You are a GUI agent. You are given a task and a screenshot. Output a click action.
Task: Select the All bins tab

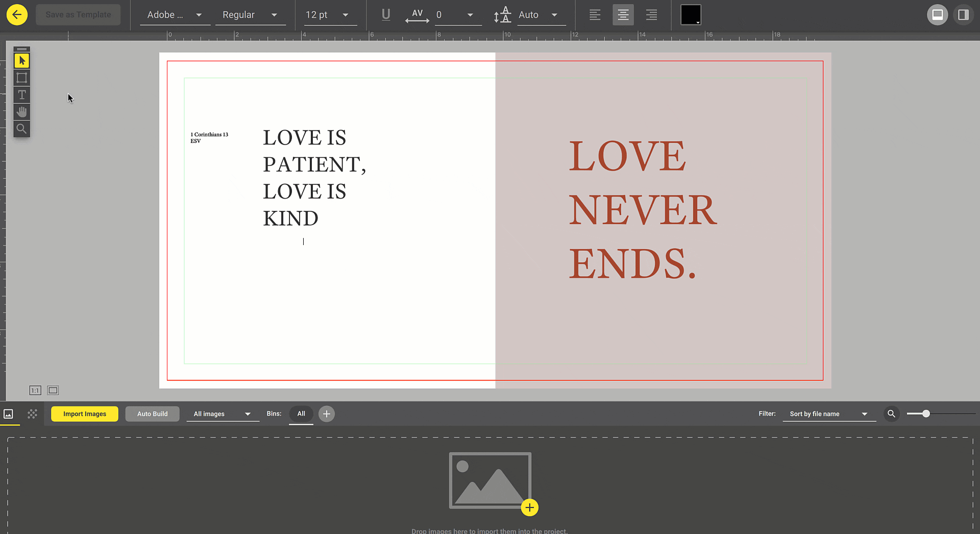coord(301,414)
